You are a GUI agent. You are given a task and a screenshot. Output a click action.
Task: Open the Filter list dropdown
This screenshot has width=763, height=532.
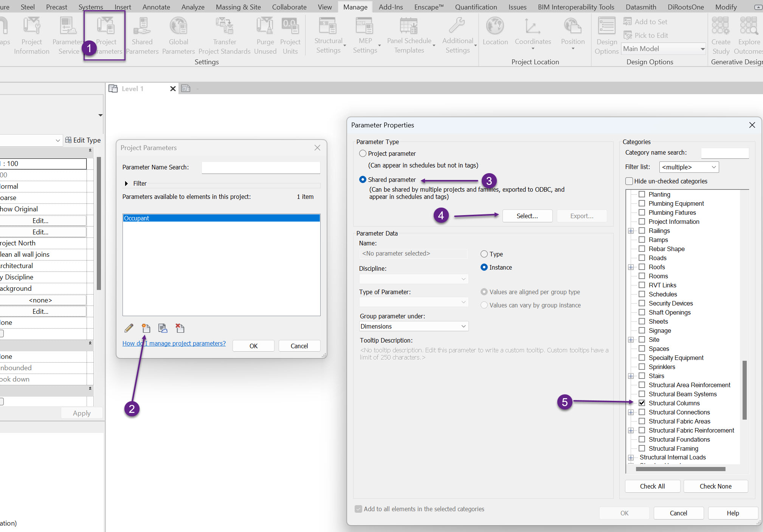[689, 167]
